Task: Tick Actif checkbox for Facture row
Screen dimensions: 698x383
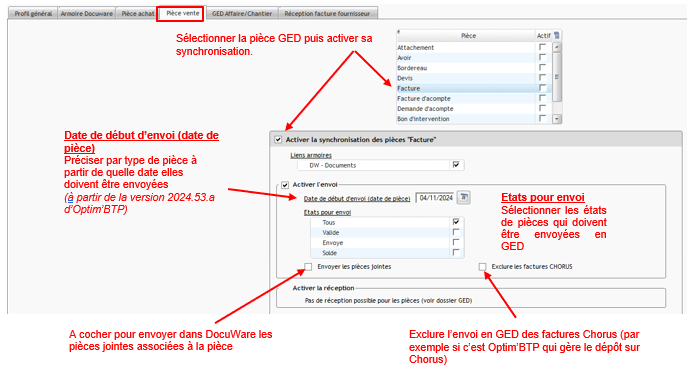Action: click(x=542, y=88)
